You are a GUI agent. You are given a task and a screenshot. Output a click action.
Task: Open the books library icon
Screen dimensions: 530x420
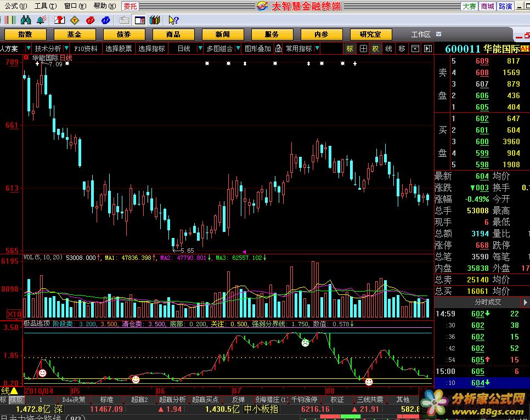click(x=155, y=20)
